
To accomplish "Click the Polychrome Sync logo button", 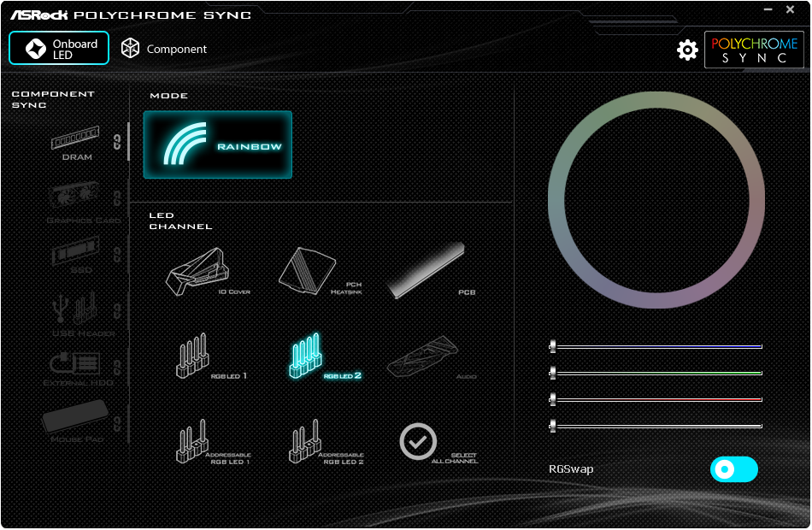I will [x=754, y=50].
